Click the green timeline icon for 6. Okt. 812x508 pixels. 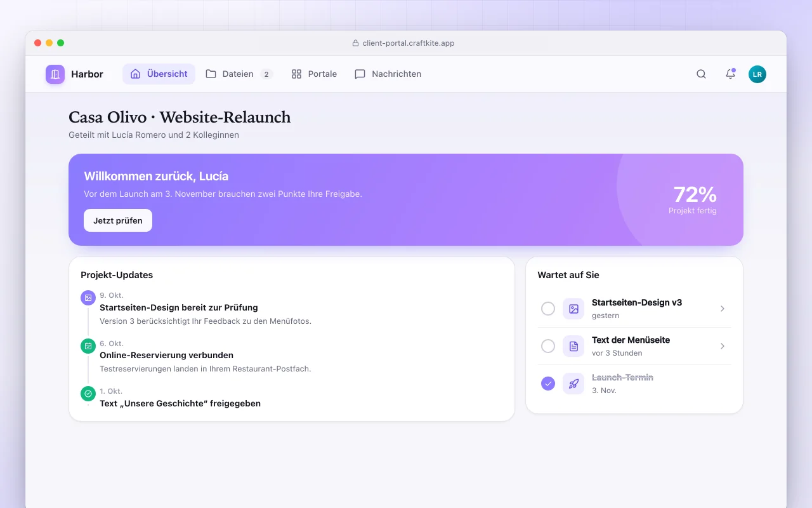(x=88, y=346)
